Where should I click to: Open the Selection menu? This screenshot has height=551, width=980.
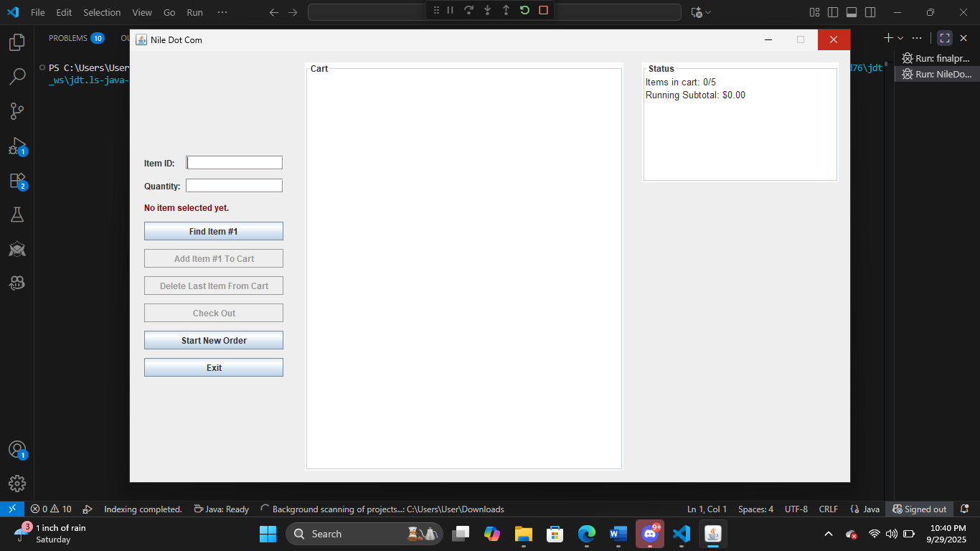[x=102, y=12]
